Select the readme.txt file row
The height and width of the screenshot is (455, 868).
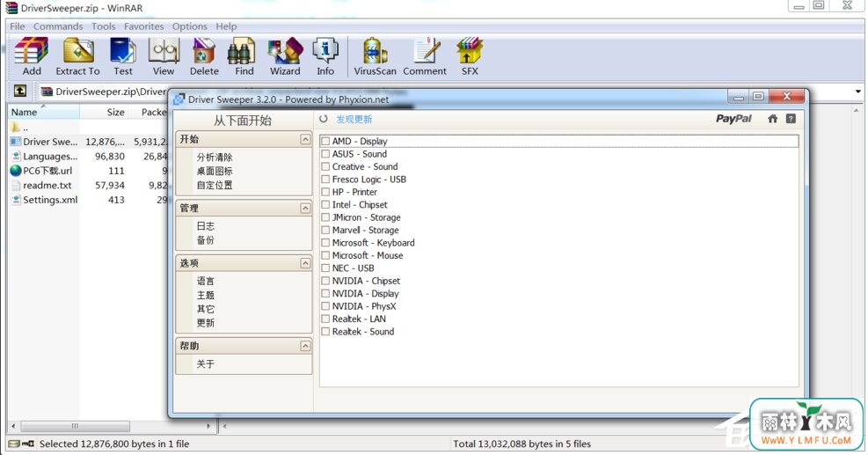point(88,185)
